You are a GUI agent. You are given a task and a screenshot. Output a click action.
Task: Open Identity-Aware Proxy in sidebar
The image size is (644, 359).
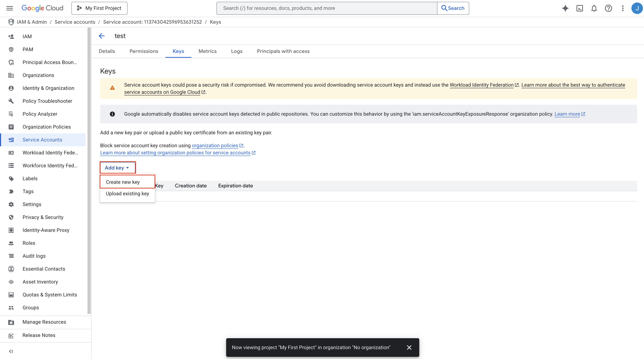pos(43,230)
